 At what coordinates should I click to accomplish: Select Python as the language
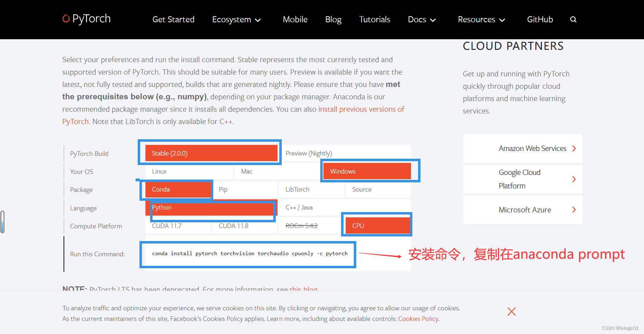pyautogui.click(x=211, y=207)
